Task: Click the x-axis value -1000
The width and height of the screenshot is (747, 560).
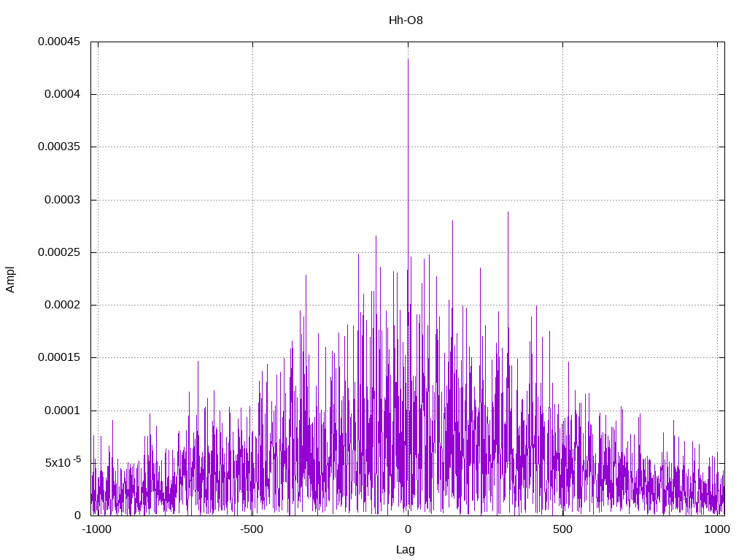Action: (97, 529)
